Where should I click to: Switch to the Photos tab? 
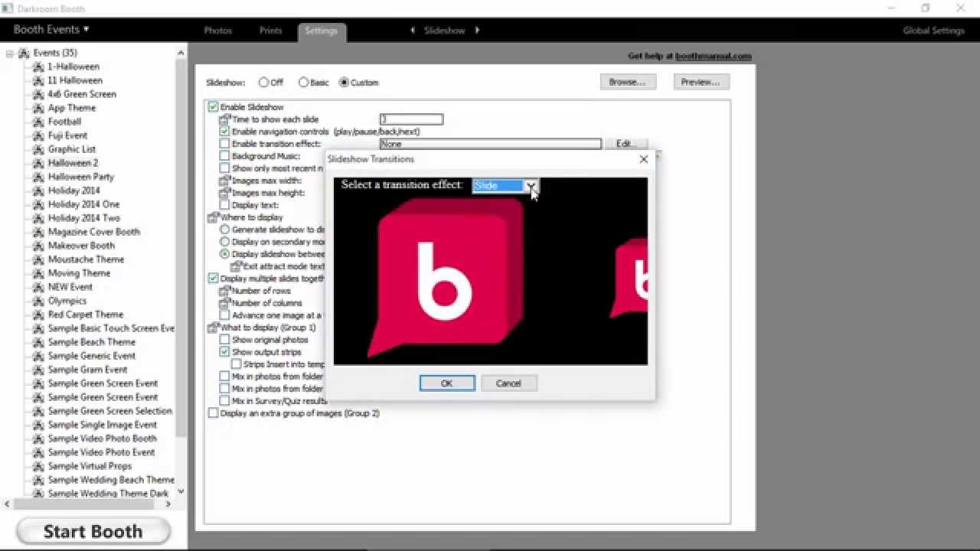[217, 31]
